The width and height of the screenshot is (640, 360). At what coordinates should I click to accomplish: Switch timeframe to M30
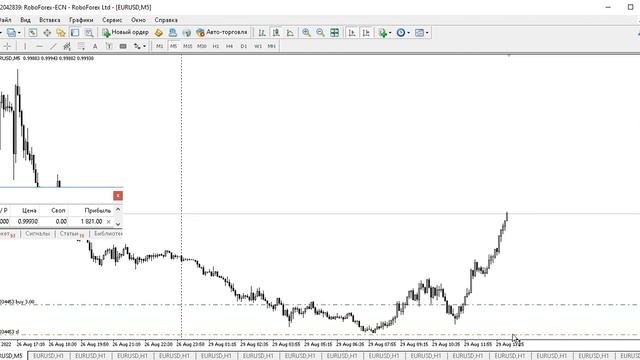point(202,46)
